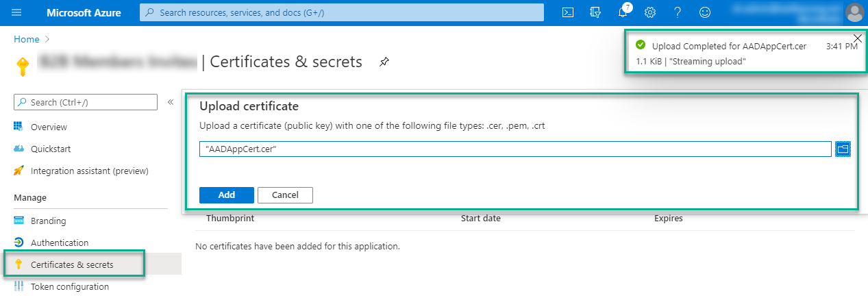Dismiss the upload completed notification

point(857,38)
